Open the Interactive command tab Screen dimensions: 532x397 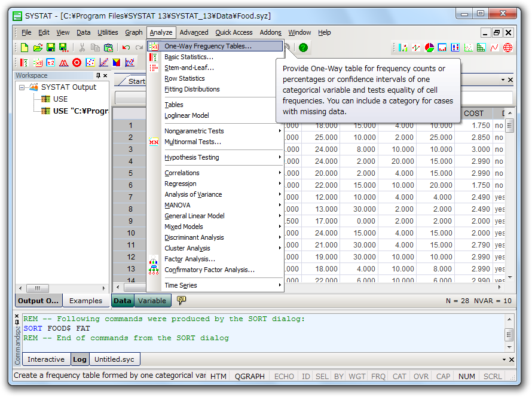(x=46, y=359)
